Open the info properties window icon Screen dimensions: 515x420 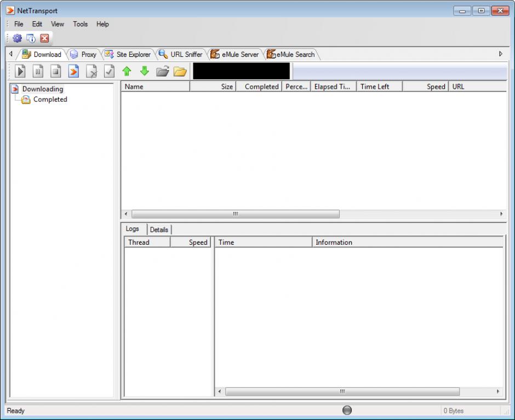(x=31, y=38)
